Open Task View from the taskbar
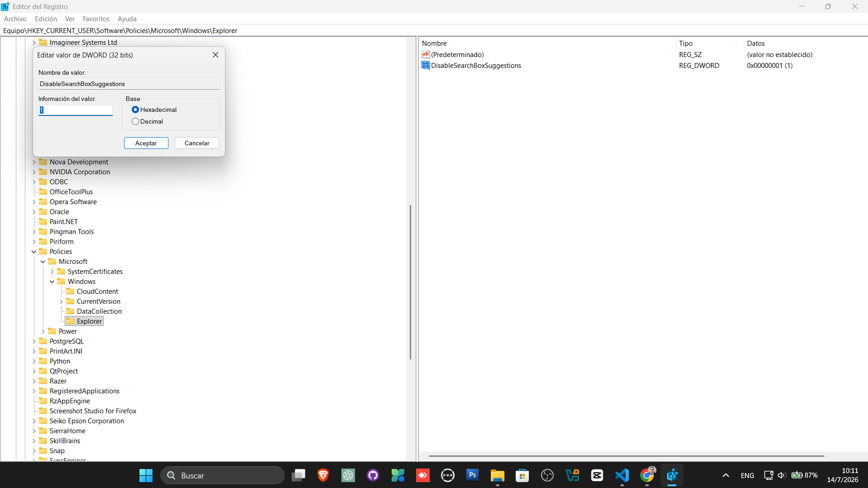 point(298,475)
